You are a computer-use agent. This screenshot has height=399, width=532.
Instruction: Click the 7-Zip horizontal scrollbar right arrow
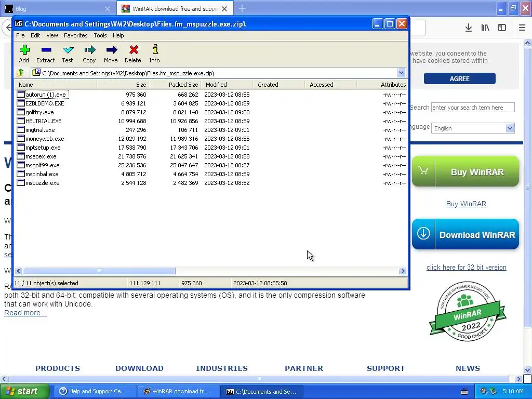pyautogui.click(x=403, y=271)
